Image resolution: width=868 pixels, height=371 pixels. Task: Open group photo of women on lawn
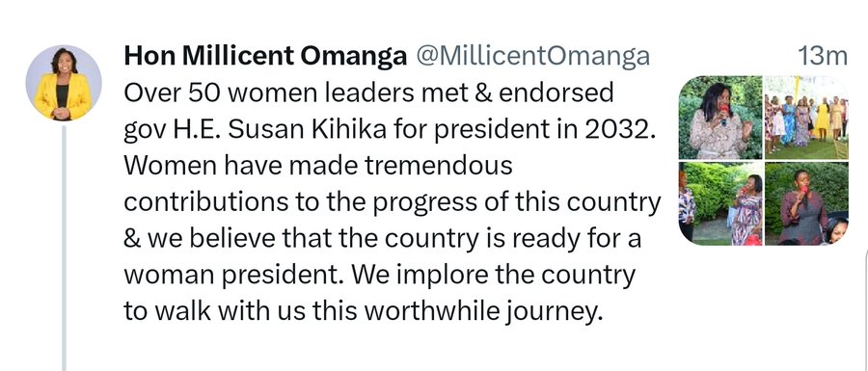(x=806, y=118)
